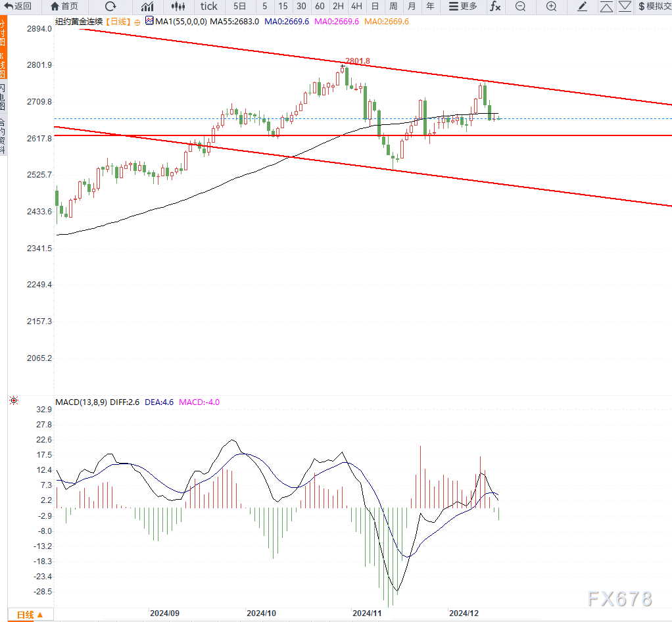Zoom in the chart with plus magnifier
Viewport: 672px width, 622px height.
pyautogui.click(x=551, y=7)
